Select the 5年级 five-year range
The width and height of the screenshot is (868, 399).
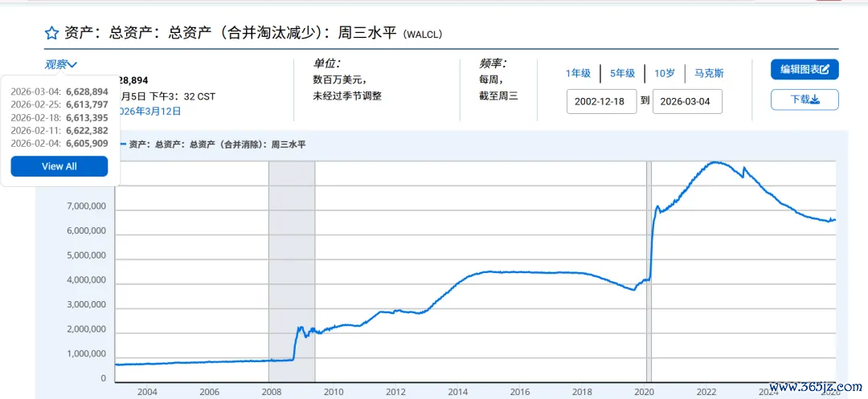pos(622,74)
